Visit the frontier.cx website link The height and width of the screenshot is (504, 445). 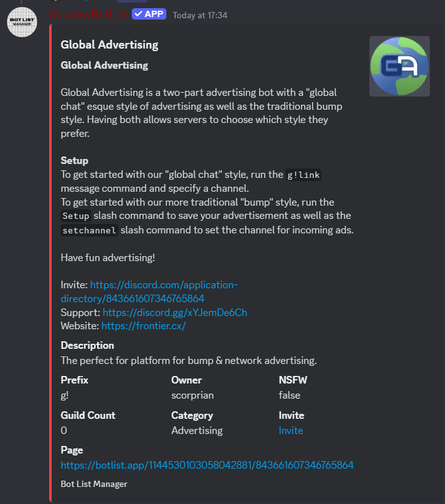coord(144,326)
